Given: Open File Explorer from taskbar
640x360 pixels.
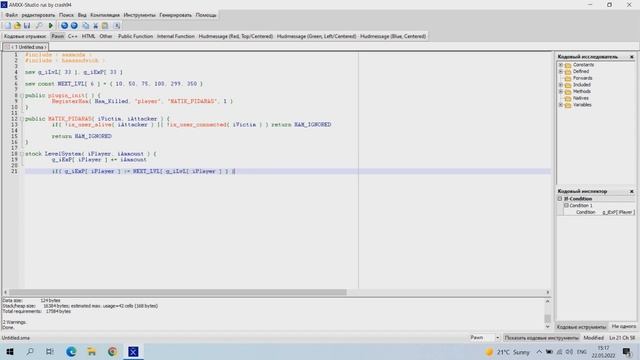Looking at the screenshot, I should click(x=91, y=351).
